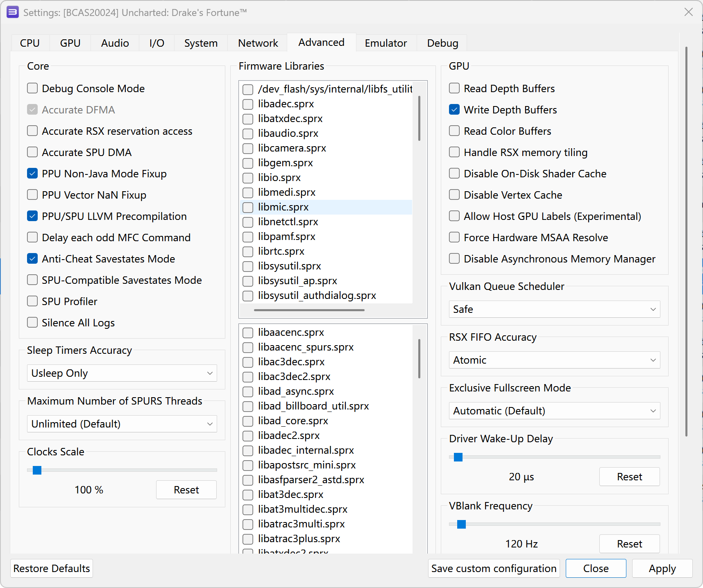Switch to the Audio tab
The width and height of the screenshot is (703, 588).
(115, 43)
